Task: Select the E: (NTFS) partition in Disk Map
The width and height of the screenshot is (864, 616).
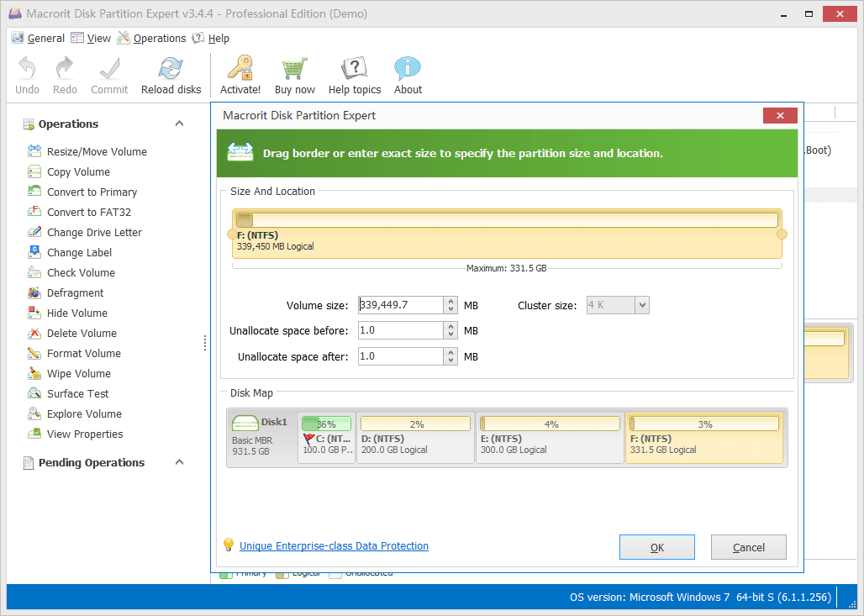Action: pos(550,438)
